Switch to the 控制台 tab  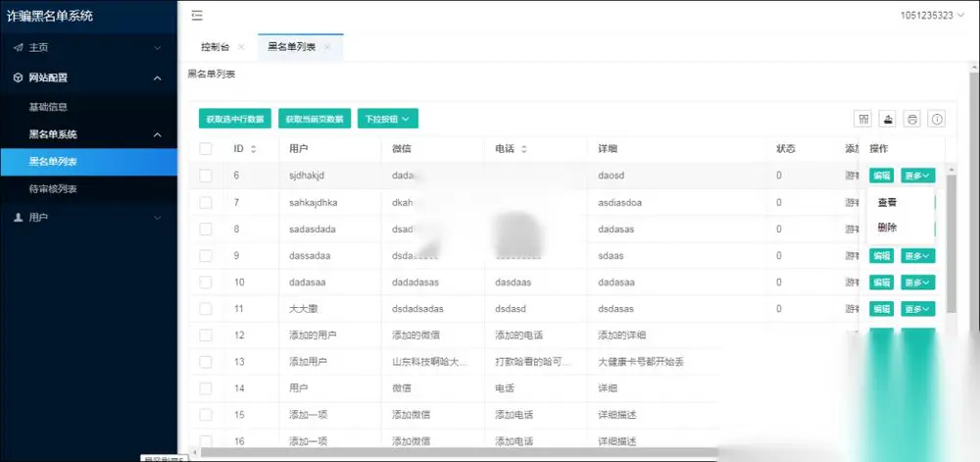pos(215,47)
